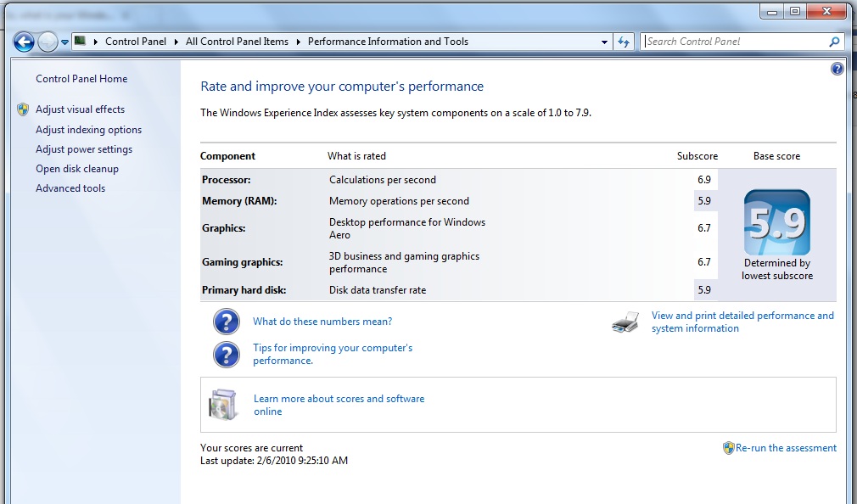The image size is (857, 504).
Task: Minimize the Control Panel window
Action: pos(772,12)
